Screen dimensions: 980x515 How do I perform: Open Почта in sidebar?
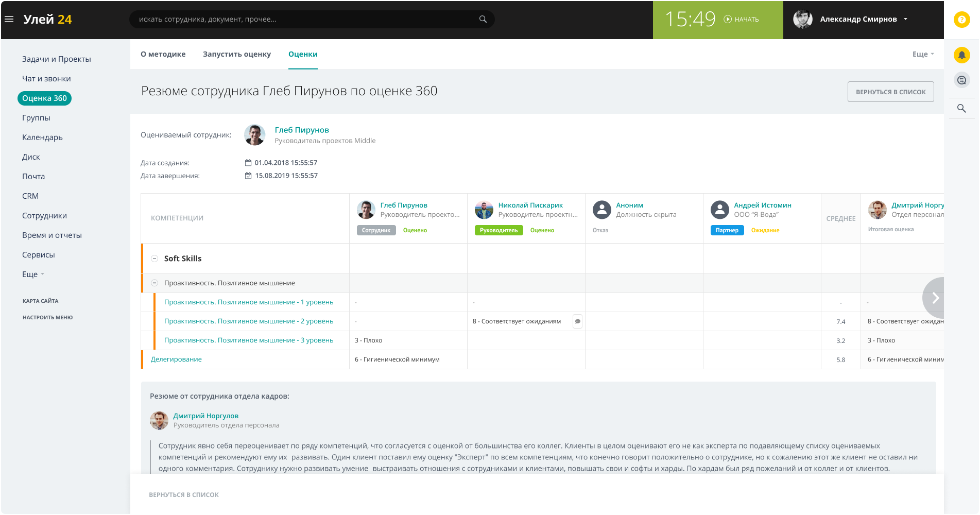coord(33,177)
